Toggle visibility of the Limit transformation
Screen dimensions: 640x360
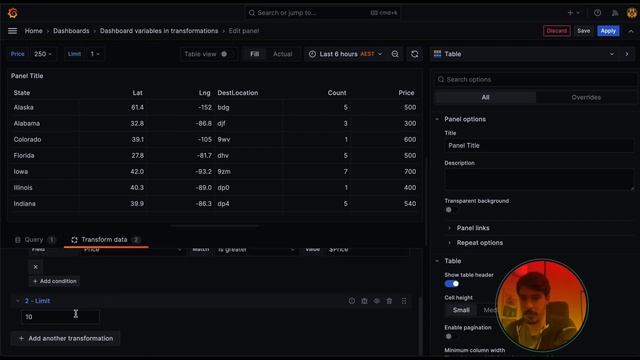[377, 301]
